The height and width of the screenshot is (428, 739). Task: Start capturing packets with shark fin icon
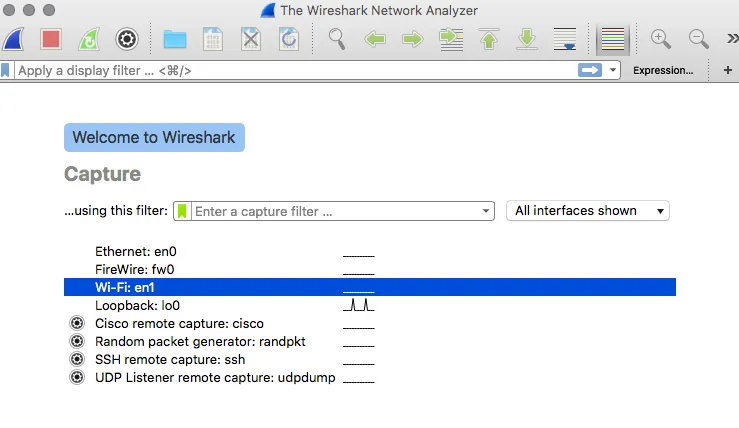13,39
